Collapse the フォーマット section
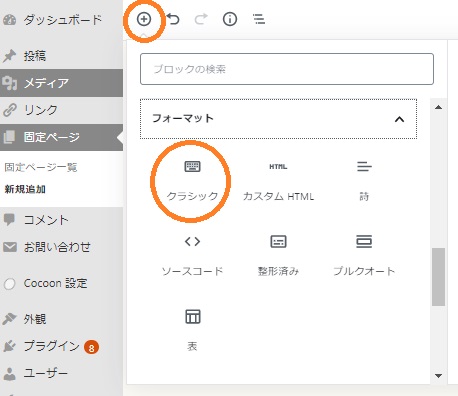The width and height of the screenshot is (458, 396). [x=278, y=119]
